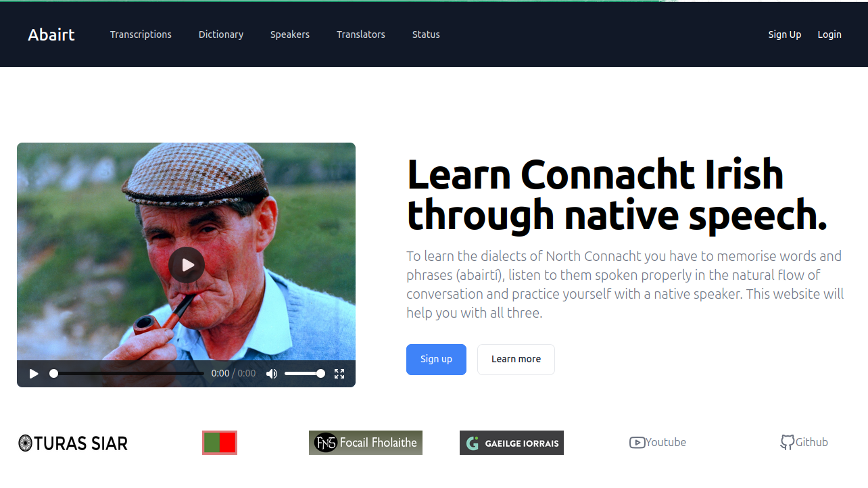Open the Speakers page

coord(290,34)
